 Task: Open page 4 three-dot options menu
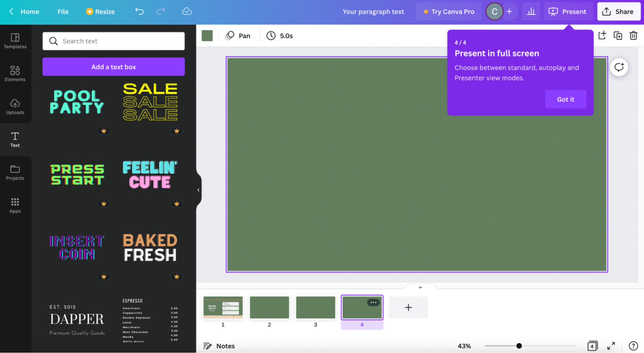coord(373,302)
